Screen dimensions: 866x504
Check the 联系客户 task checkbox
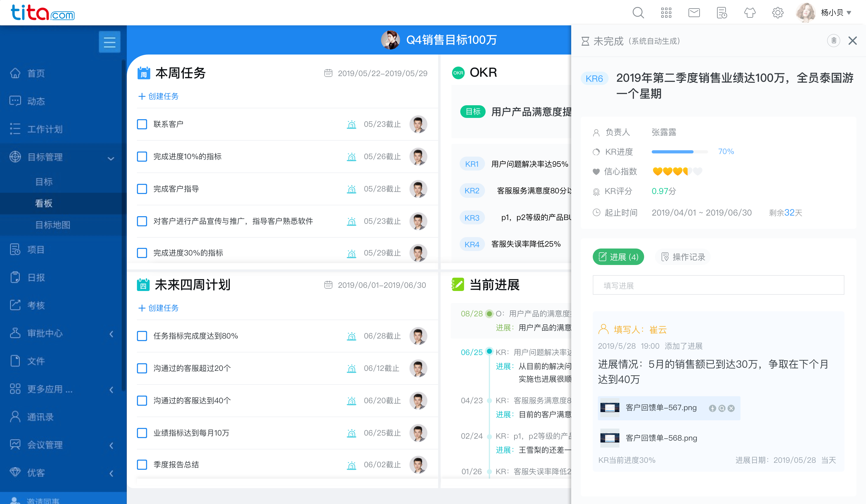coord(142,124)
